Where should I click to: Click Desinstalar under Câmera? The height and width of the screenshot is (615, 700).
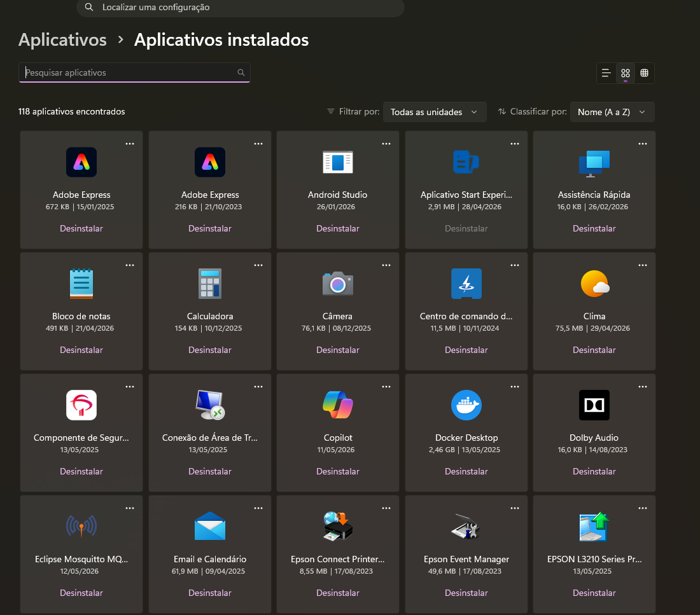337,350
